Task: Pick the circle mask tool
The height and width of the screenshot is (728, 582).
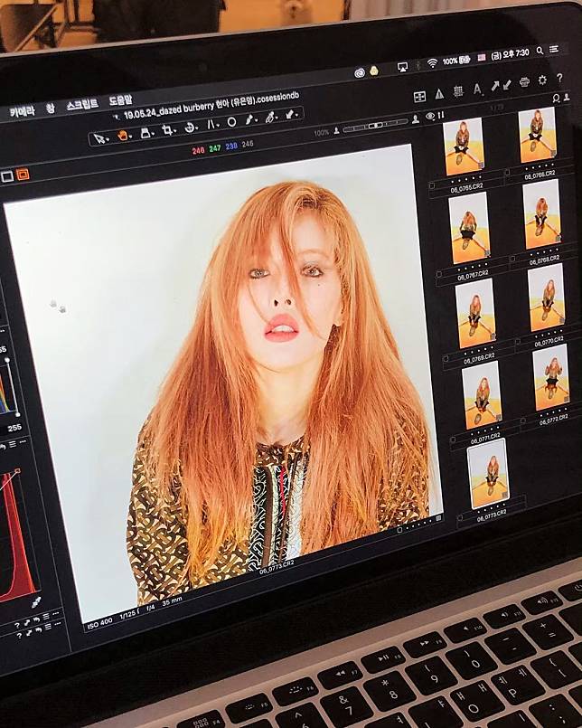Action: point(231,121)
